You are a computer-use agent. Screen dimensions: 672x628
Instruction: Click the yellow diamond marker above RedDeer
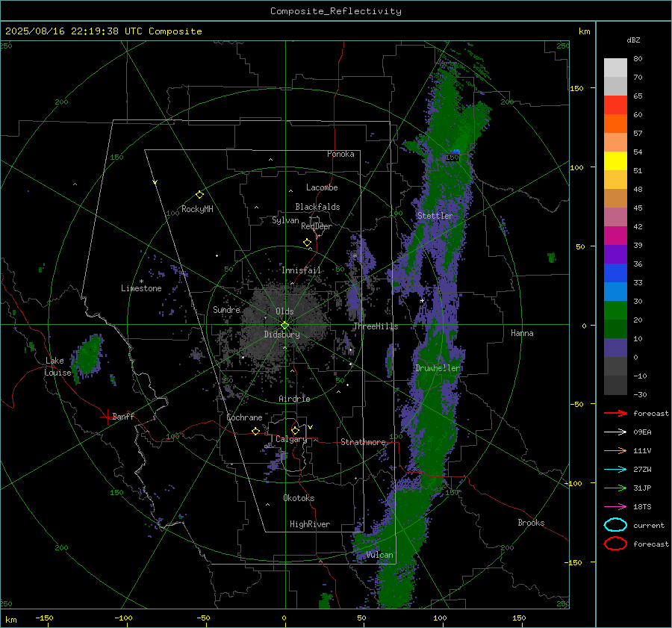coord(308,243)
